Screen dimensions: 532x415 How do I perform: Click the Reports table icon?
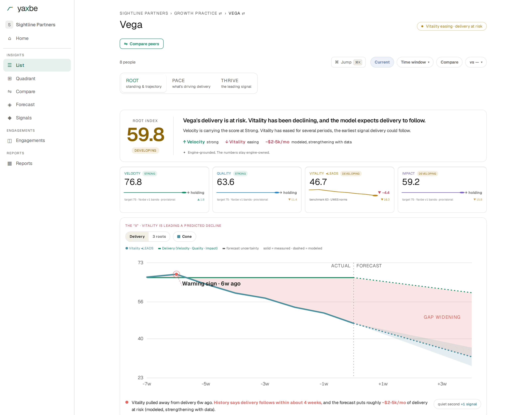[x=10, y=163]
